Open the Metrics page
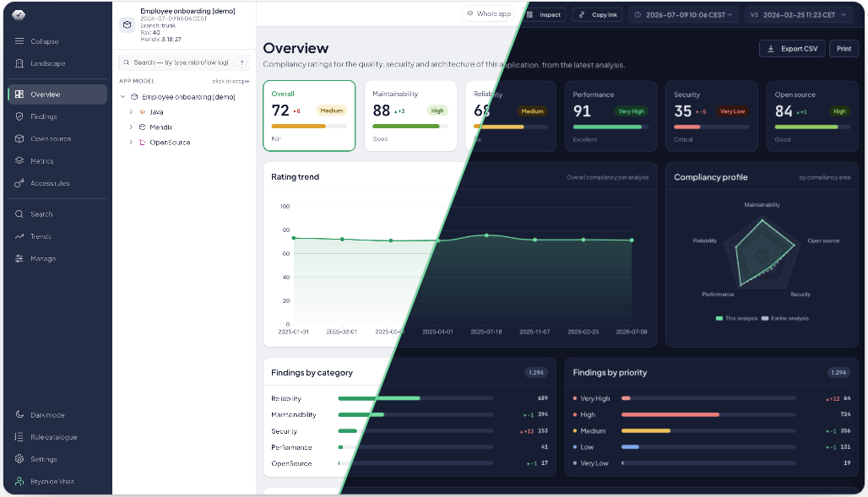Image resolution: width=868 pixels, height=497 pixels. click(57, 160)
